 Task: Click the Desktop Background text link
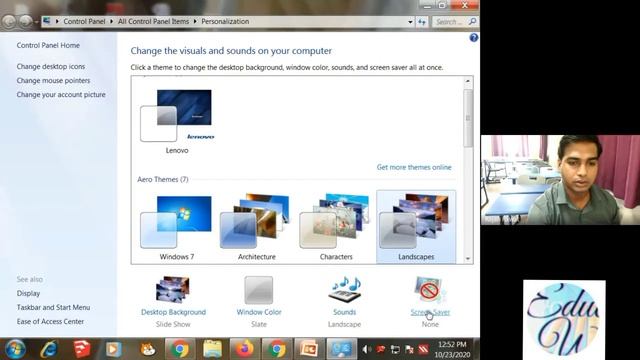173,312
